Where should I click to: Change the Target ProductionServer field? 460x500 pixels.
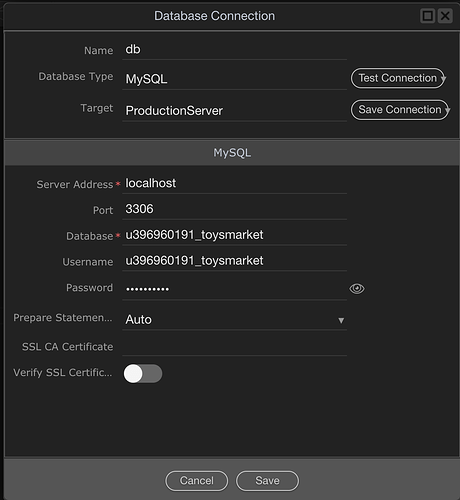pos(235,111)
